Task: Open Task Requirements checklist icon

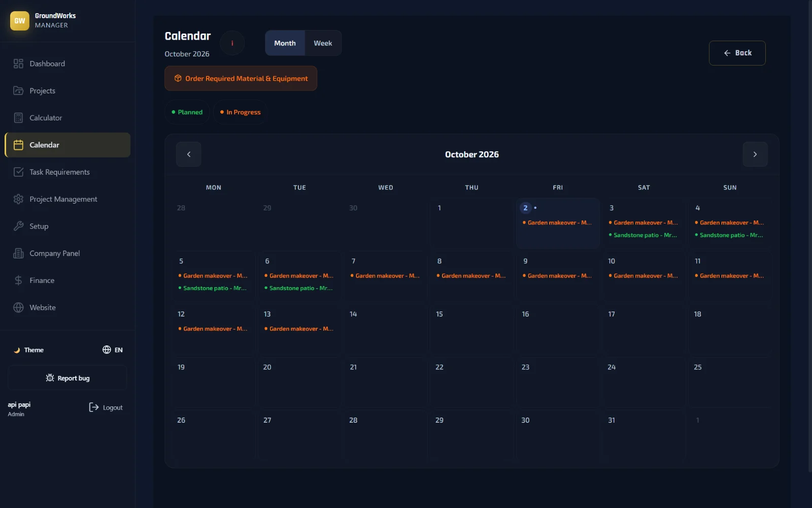Action: pyautogui.click(x=18, y=172)
